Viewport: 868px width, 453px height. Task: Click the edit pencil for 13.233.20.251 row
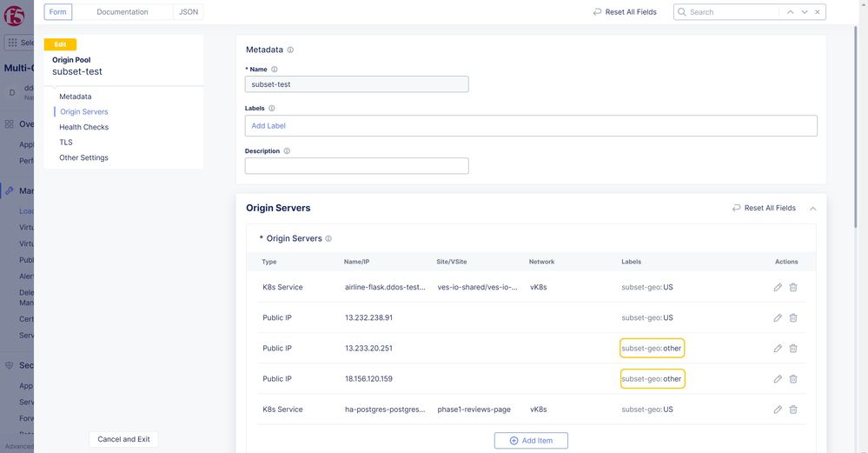click(x=778, y=349)
